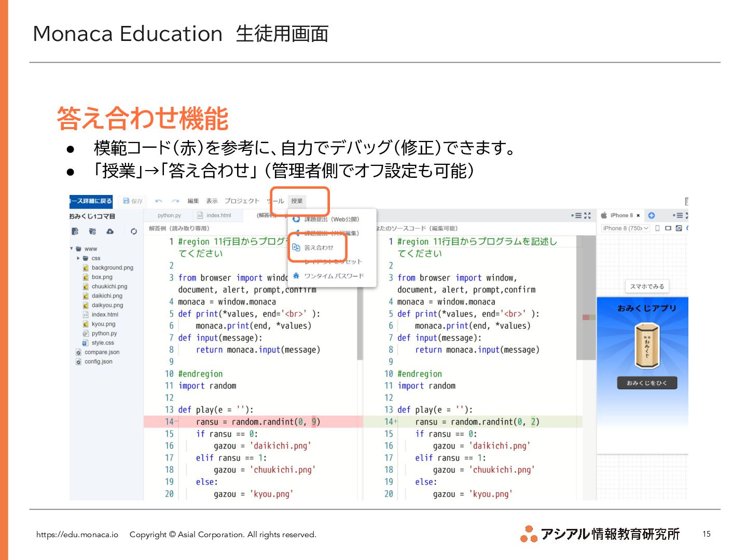Click portrait orientation phone icon
This screenshot has width=747, height=560.
coord(658,228)
